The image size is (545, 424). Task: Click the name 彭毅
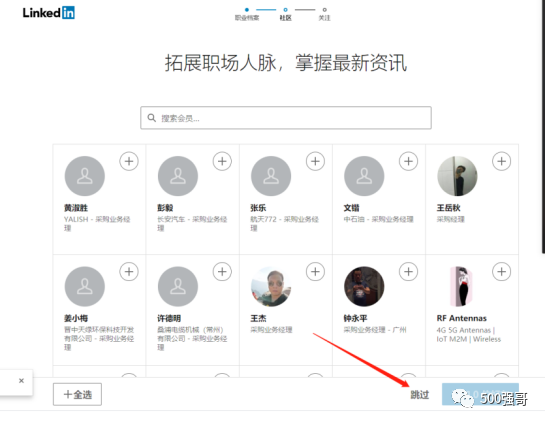coord(165,208)
